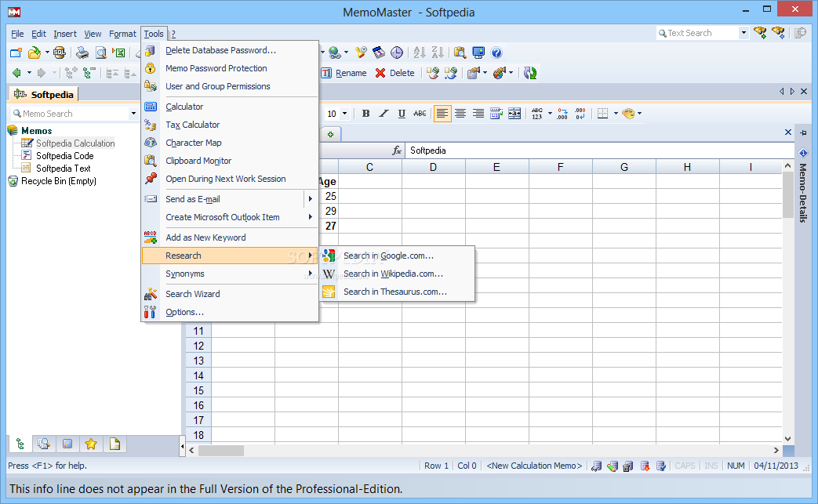Click into the Text Search field
This screenshot has width=818, height=504.
(698, 34)
